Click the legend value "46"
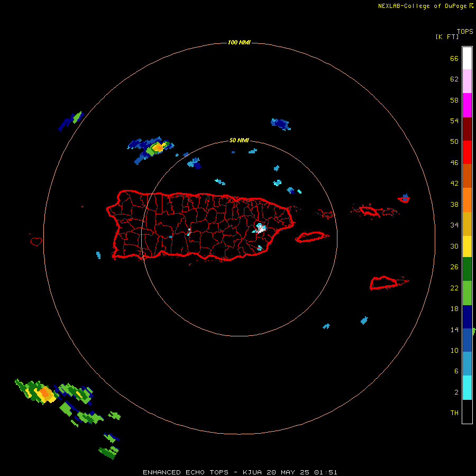Screen dimensions: 476x476 [x=454, y=162]
